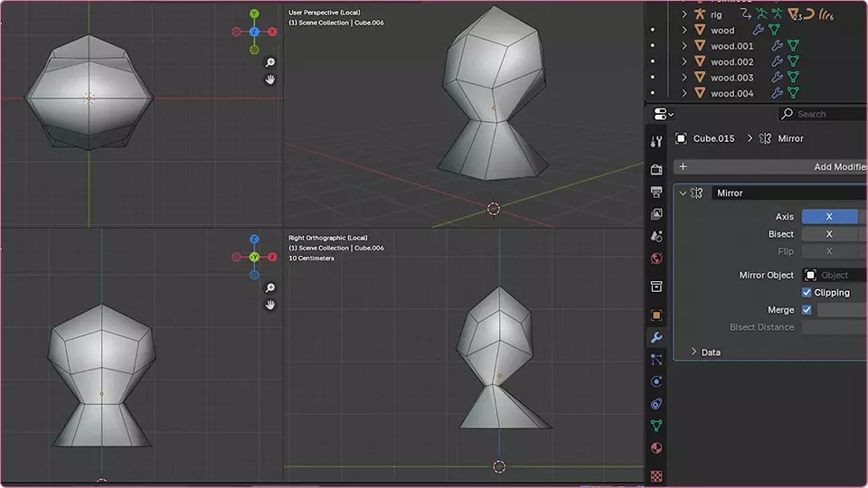Click Mirror in the breadcrumb
Image resolution: width=868 pixels, height=488 pixels.
(790, 138)
